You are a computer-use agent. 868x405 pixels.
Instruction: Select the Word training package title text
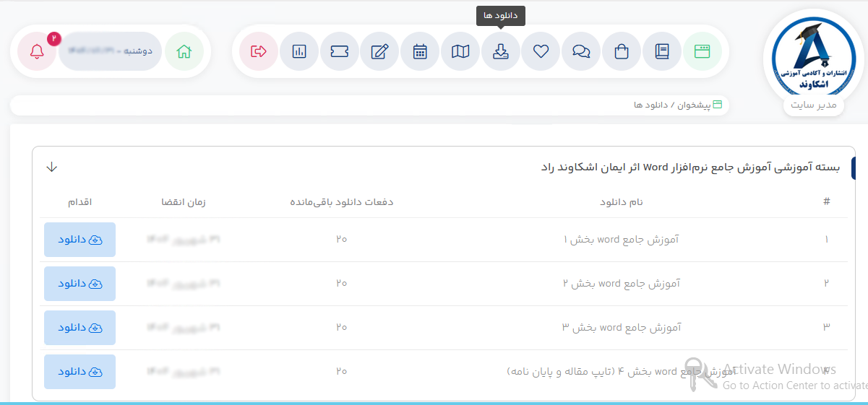[691, 167]
